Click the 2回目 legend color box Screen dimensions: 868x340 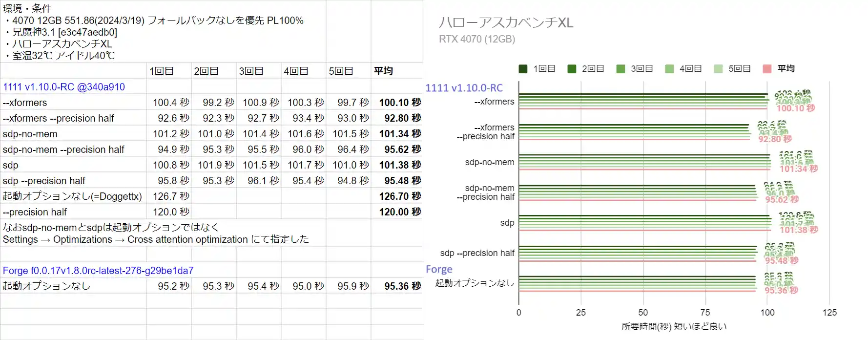(x=572, y=69)
